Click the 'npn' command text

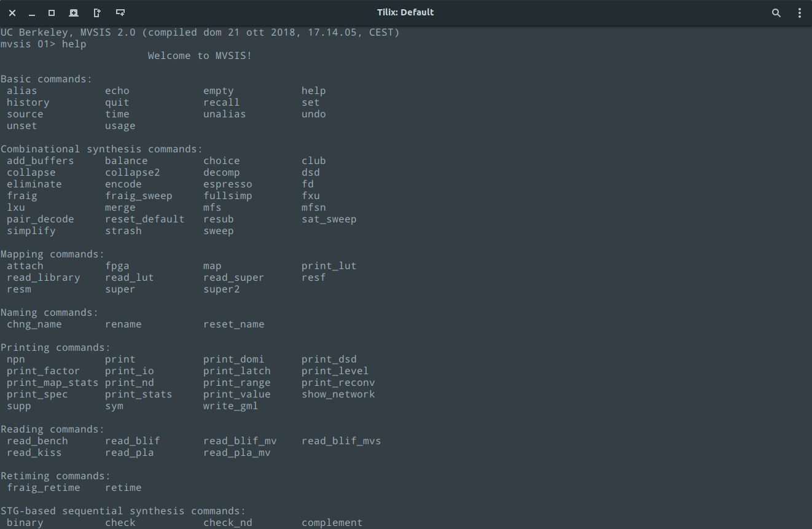(16, 359)
